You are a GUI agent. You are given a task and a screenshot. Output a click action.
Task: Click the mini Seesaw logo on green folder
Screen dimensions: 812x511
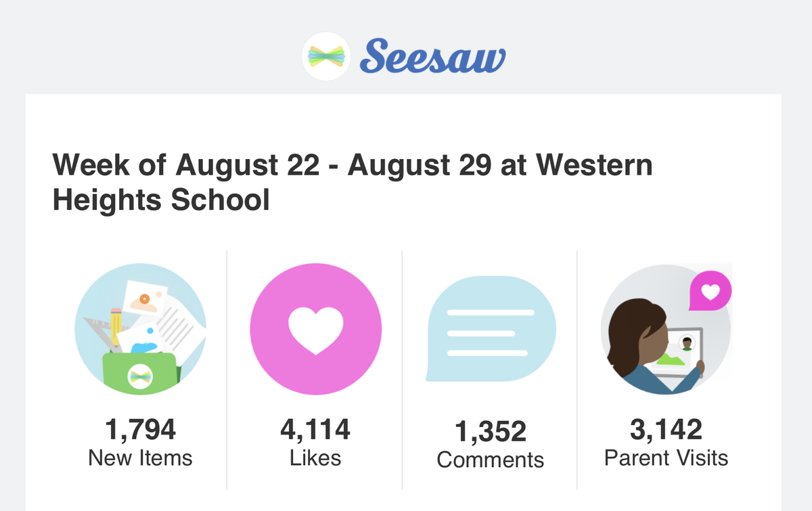pos(141,376)
